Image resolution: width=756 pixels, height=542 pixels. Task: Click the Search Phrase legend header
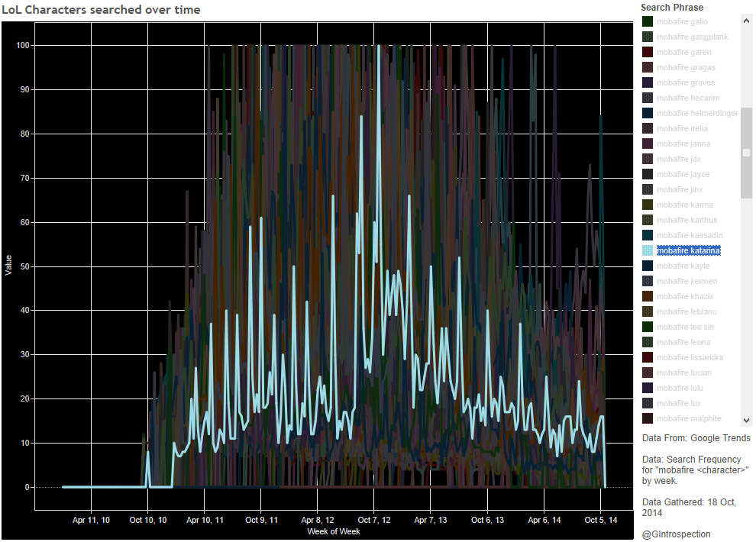point(672,8)
